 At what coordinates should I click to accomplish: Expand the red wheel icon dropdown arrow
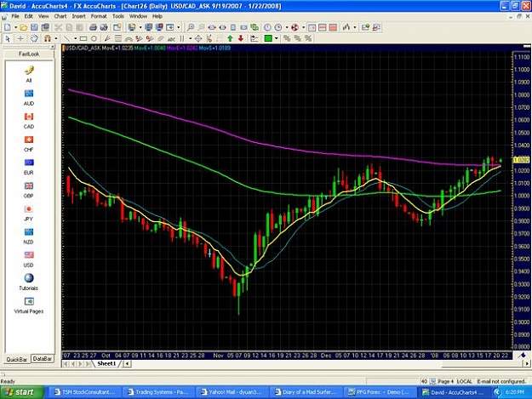click(x=303, y=27)
